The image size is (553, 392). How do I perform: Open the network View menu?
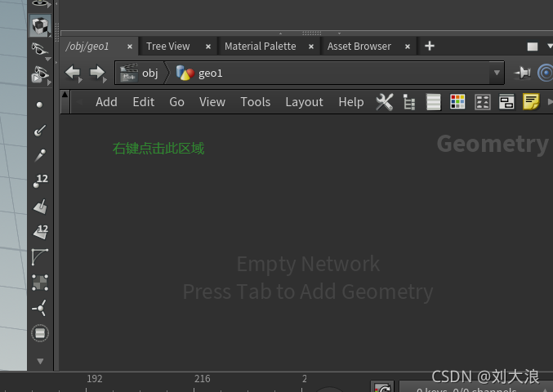coord(212,102)
